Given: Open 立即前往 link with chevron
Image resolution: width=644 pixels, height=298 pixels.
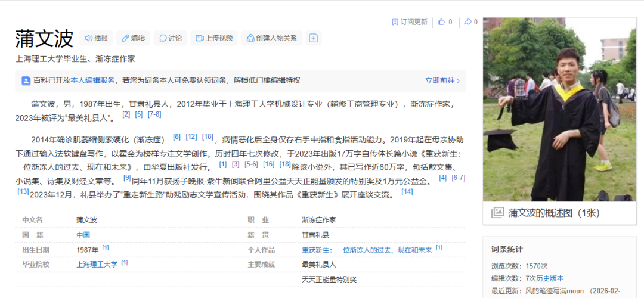Looking at the screenshot, I should [442, 80].
